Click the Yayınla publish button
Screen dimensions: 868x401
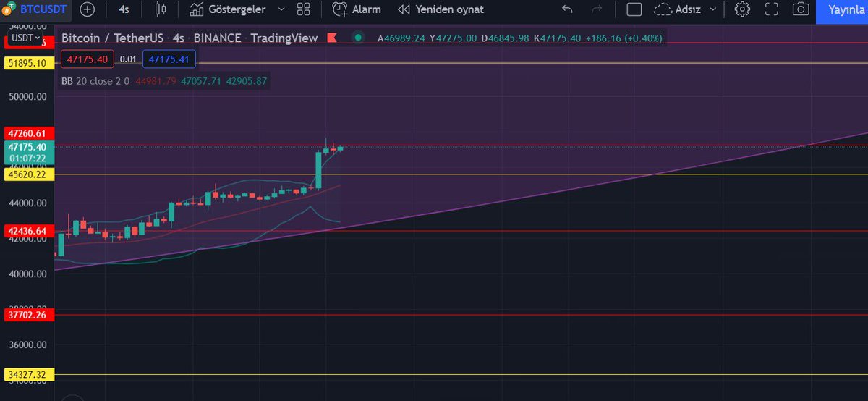842,10
